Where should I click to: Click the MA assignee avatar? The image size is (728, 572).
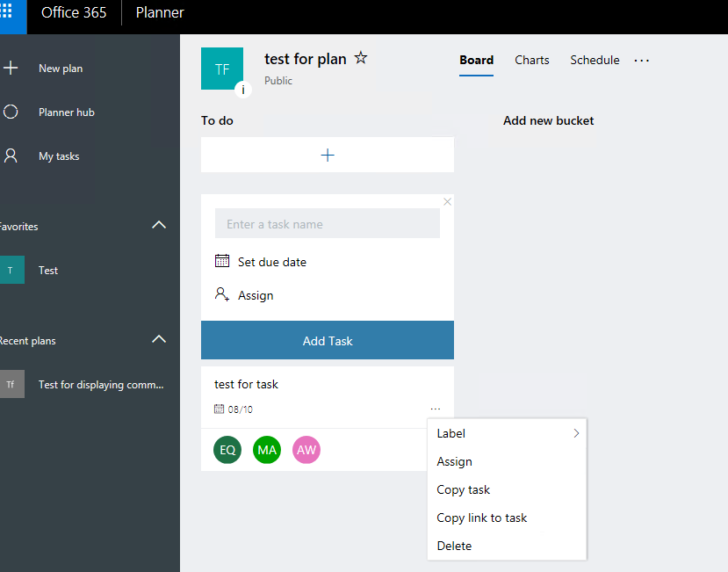point(267,450)
